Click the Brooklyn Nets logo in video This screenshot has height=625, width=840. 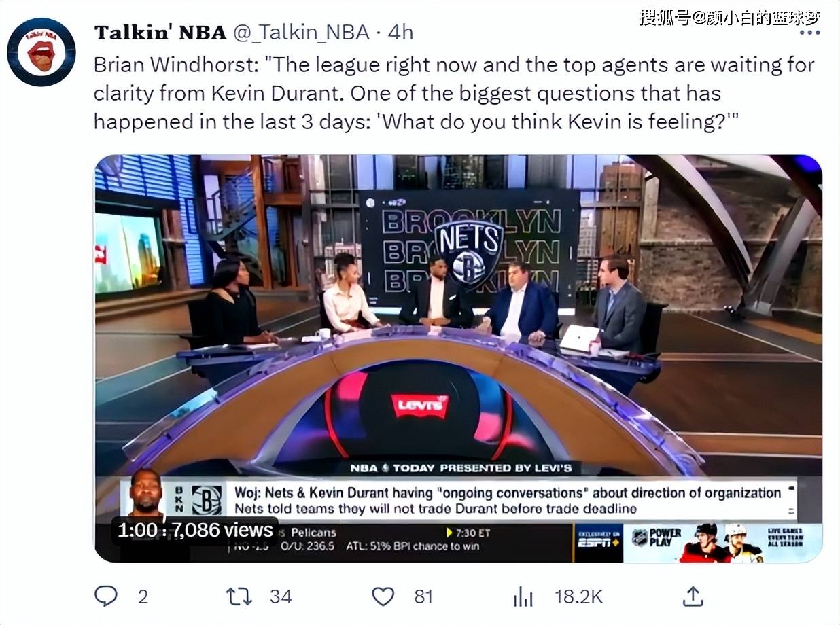[x=469, y=251]
